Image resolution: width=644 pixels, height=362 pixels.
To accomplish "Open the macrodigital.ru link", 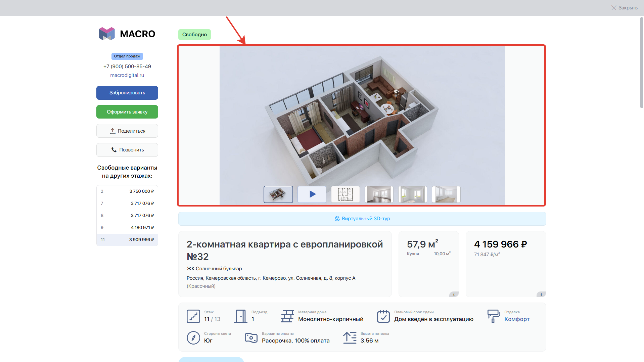I will coord(127,75).
